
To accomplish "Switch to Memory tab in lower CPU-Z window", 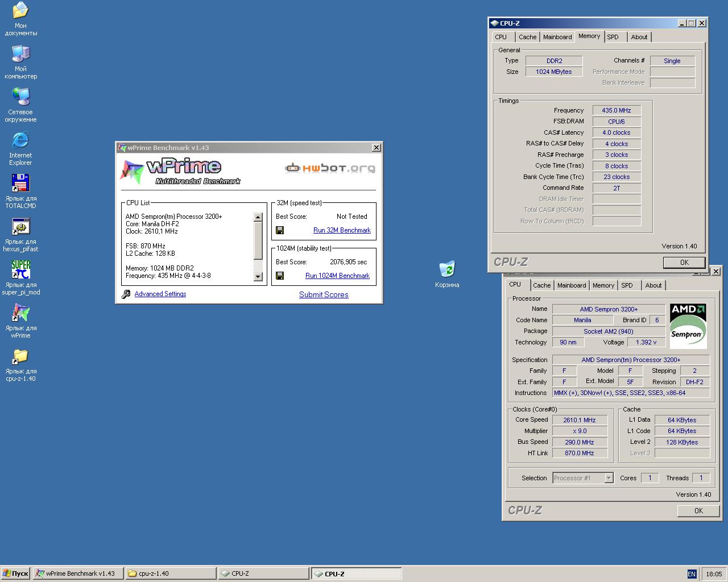I will point(603,285).
